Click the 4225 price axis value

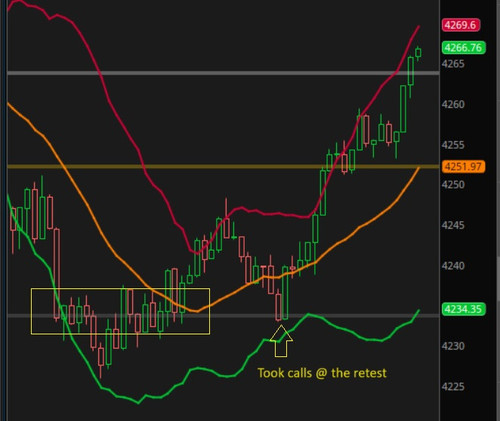pos(453,387)
